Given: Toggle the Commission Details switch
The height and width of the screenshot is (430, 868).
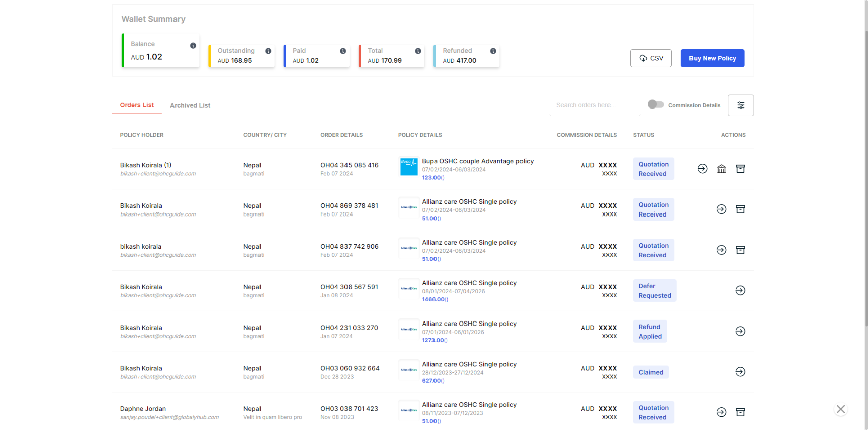Looking at the screenshot, I should (656, 104).
